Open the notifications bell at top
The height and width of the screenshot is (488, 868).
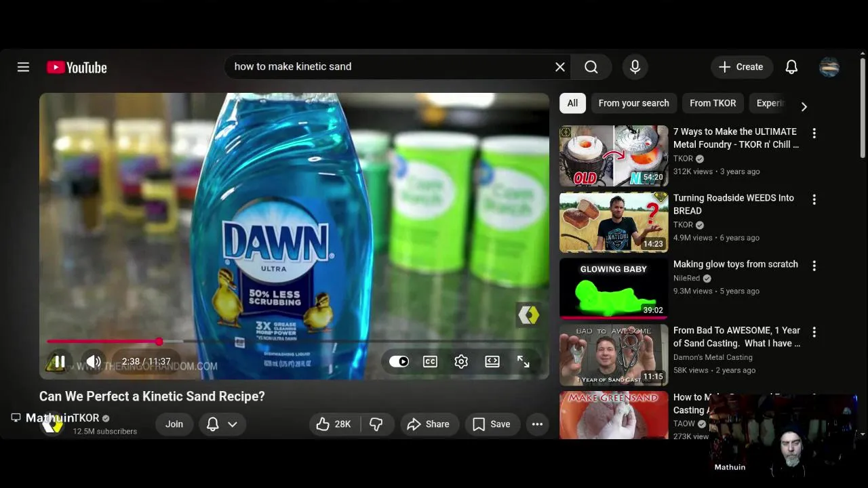[791, 67]
